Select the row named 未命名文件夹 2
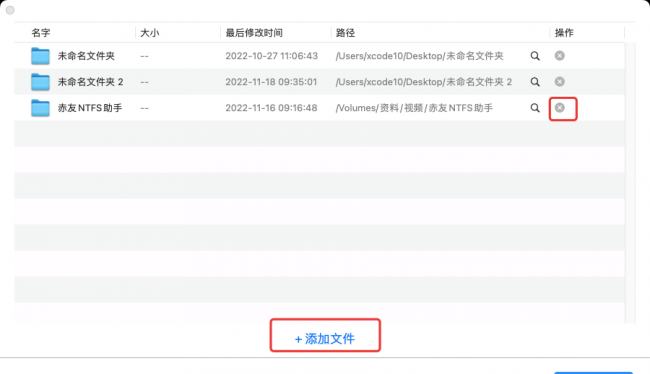650x374 pixels. (x=319, y=82)
